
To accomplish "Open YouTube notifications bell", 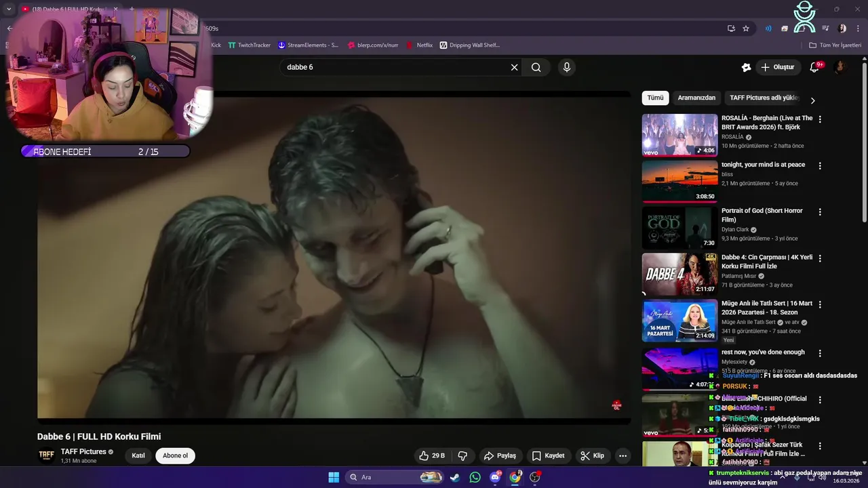I will point(815,67).
